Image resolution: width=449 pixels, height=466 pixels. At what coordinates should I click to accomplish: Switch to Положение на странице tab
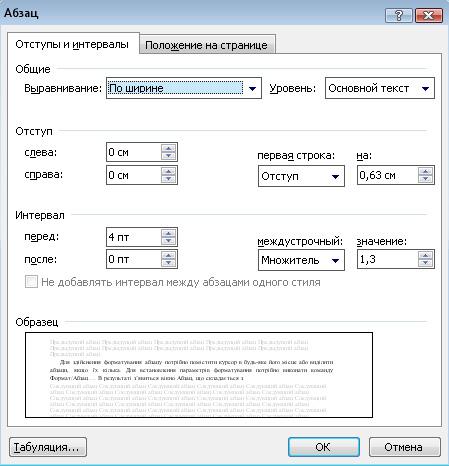coord(207,45)
